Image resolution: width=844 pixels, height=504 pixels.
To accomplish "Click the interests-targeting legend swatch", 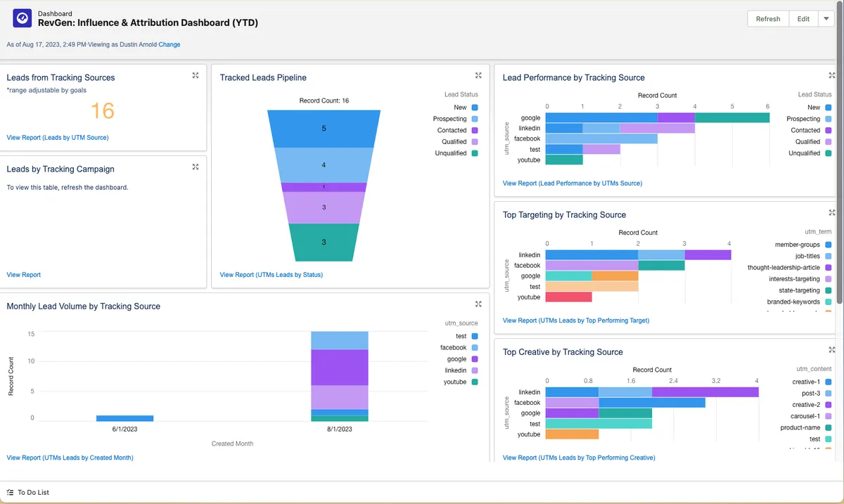I will (x=829, y=279).
